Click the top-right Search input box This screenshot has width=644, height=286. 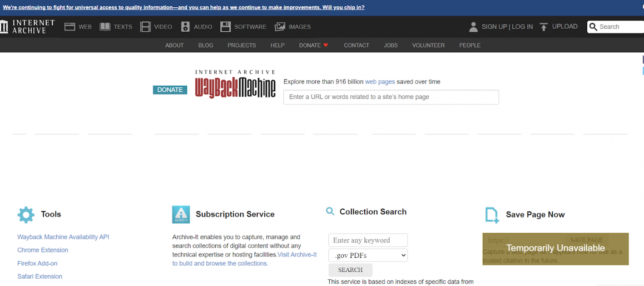tap(615, 27)
